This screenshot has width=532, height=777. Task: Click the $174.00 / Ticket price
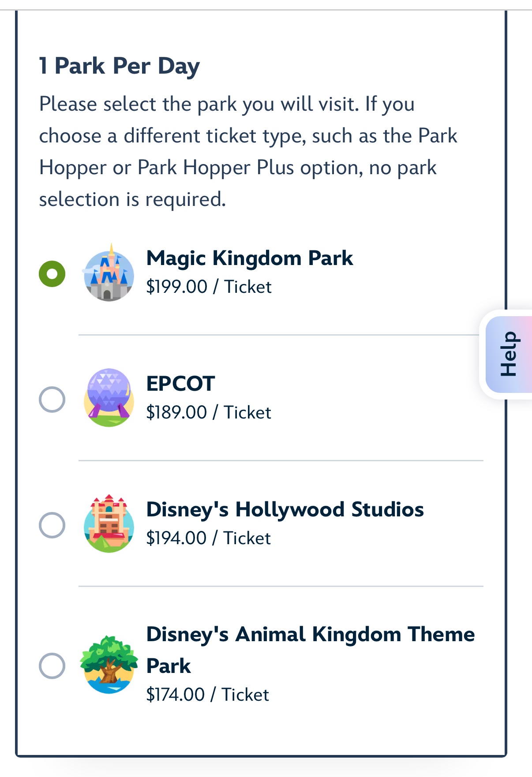(x=207, y=695)
